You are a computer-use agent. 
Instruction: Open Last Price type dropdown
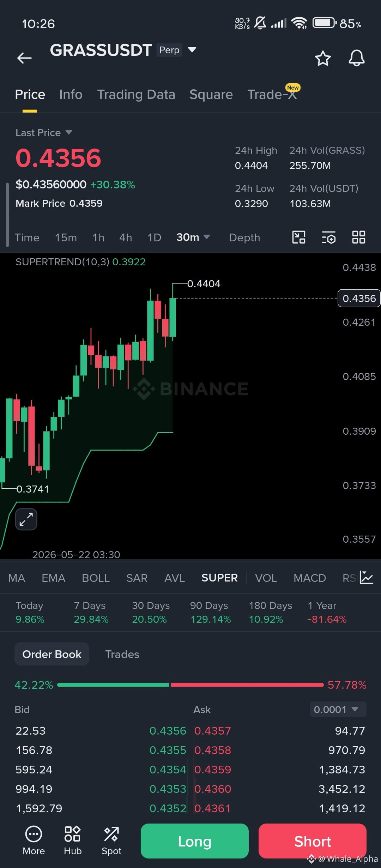[44, 133]
